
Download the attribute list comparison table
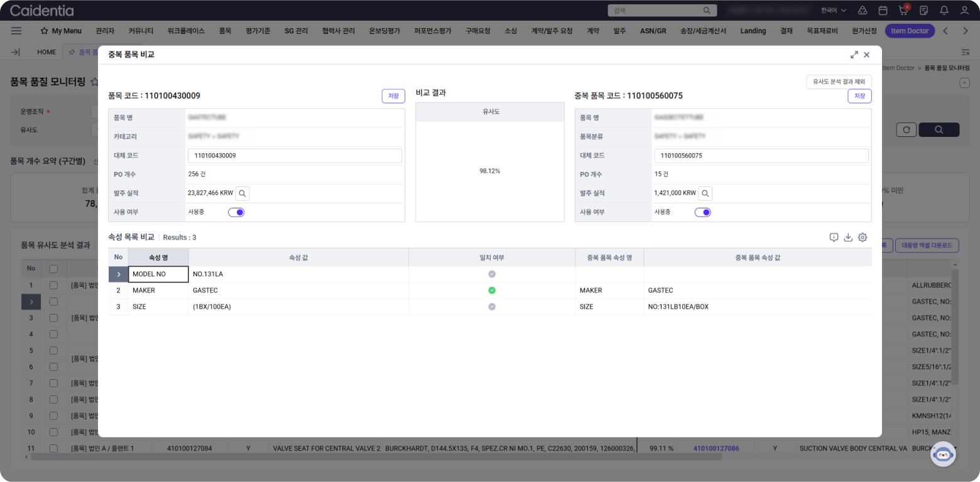click(x=848, y=237)
